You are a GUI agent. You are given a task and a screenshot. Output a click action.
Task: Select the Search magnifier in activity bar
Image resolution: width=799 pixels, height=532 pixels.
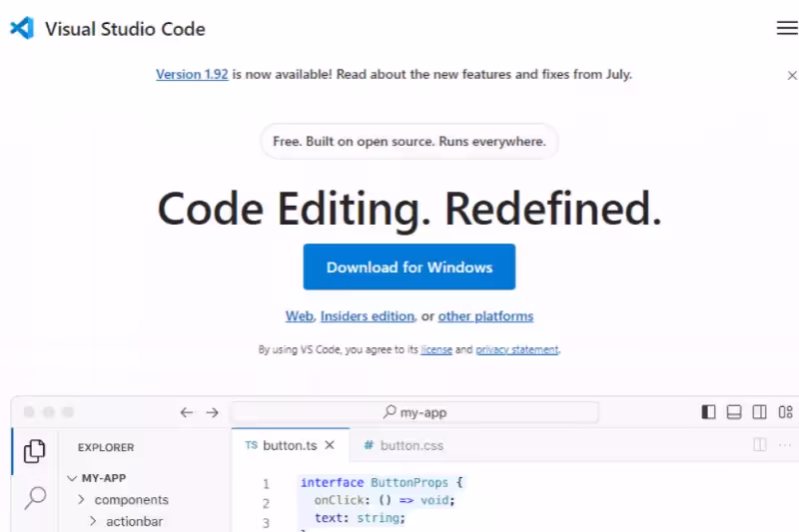pos(35,497)
